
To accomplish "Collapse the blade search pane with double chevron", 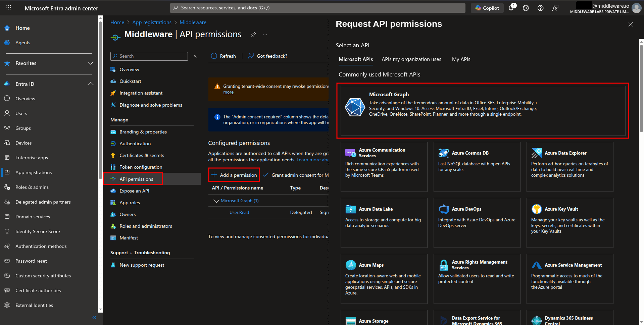I will coord(195,56).
